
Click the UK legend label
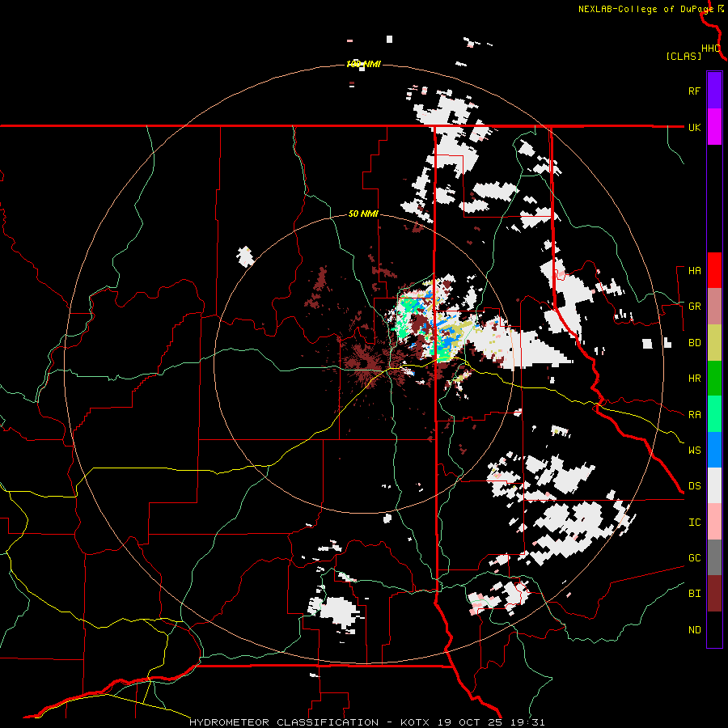coord(694,127)
